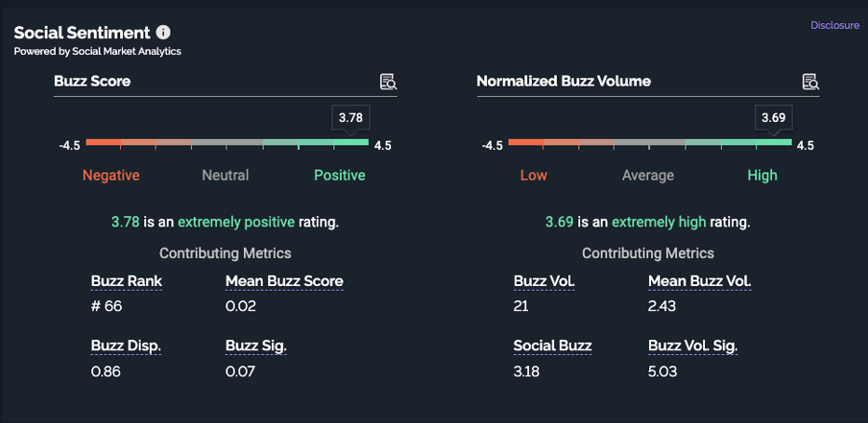Open the Disclosure link

click(x=834, y=26)
